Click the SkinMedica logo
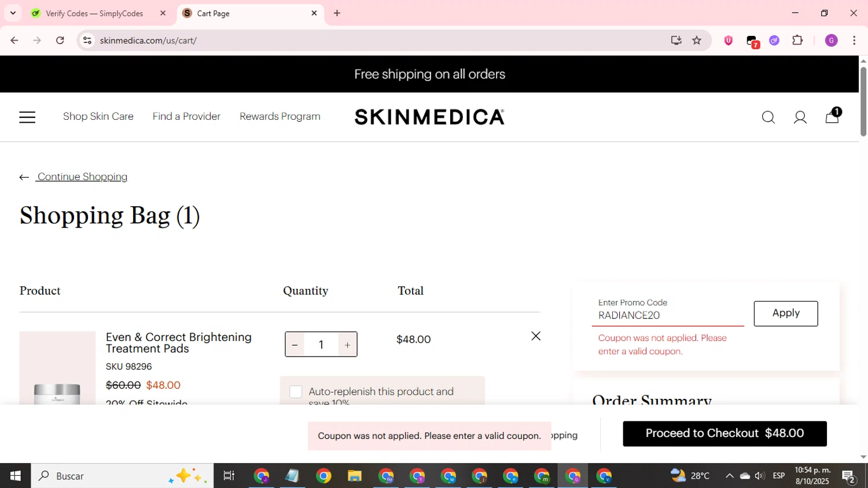 pyautogui.click(x=429, y=117)
